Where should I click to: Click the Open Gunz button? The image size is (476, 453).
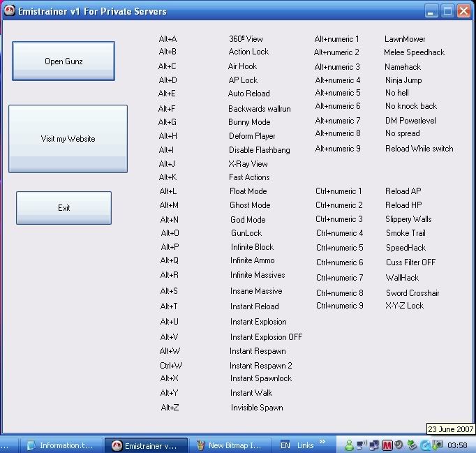[x=64, y=61]
